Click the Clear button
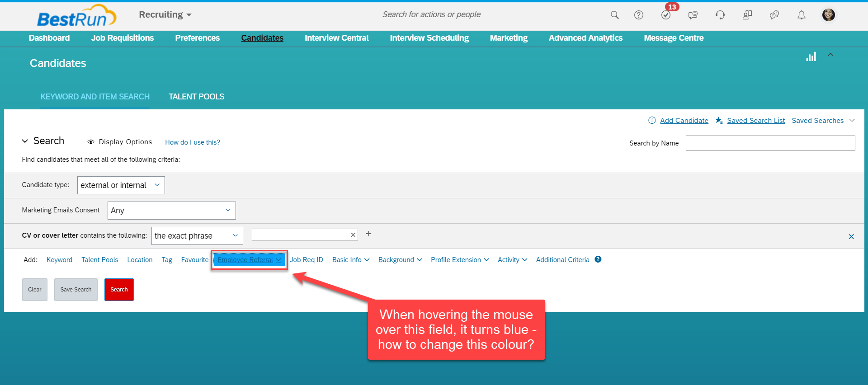This screenshot has height=385, width=868. (x=35, y=290)
